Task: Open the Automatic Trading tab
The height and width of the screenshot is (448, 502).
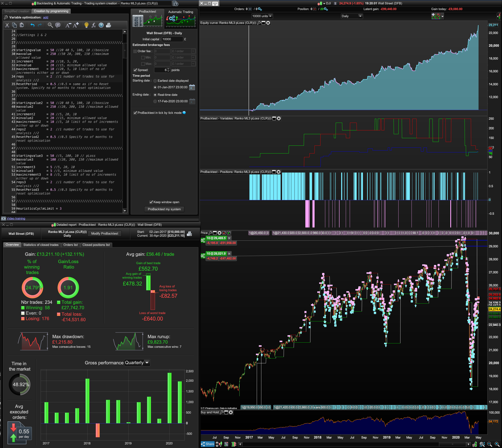Action: [181, 12]
